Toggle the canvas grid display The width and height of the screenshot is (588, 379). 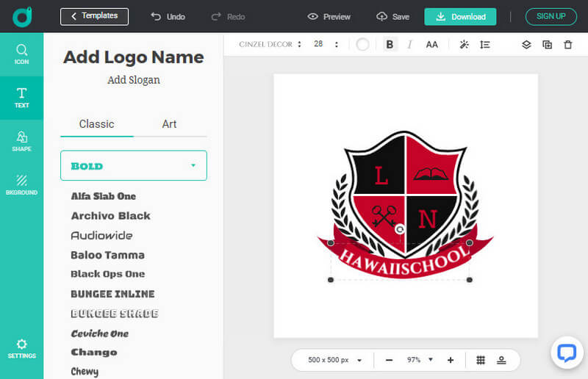pos(481,360)
